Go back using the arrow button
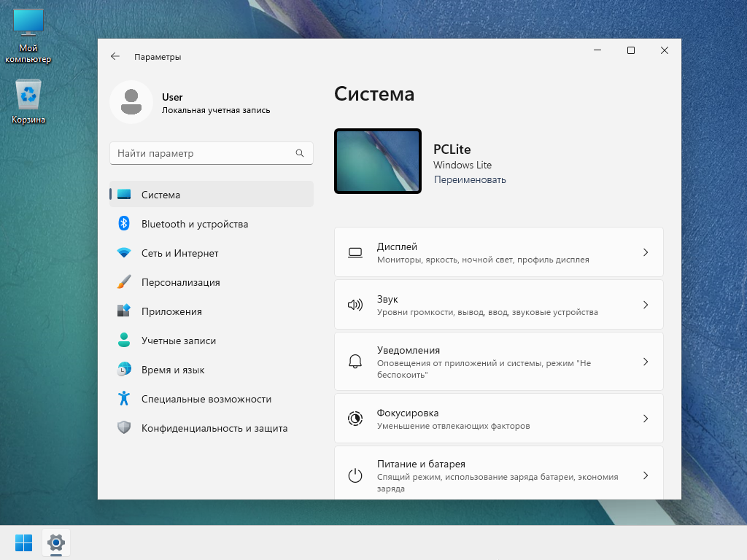This screenshot has width=747, height=560. (x=115, y=56)
